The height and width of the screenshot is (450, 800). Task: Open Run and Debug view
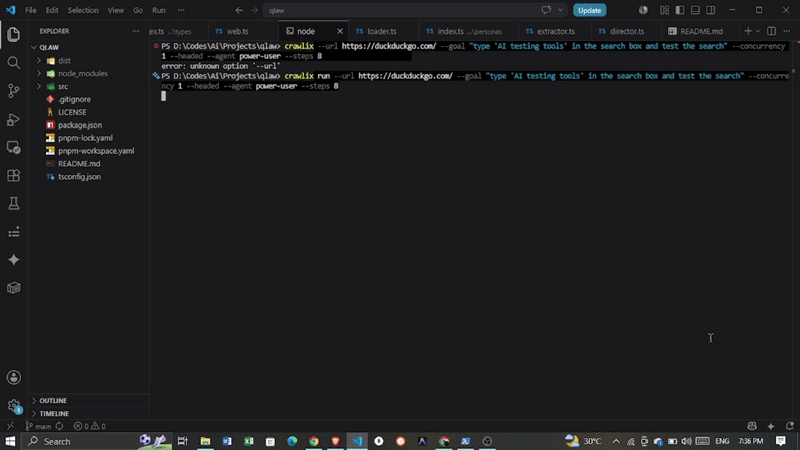(14, 119)
